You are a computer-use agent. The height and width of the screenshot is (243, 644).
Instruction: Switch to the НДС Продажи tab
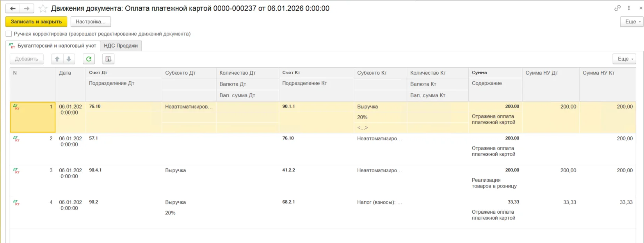[121, 46]
